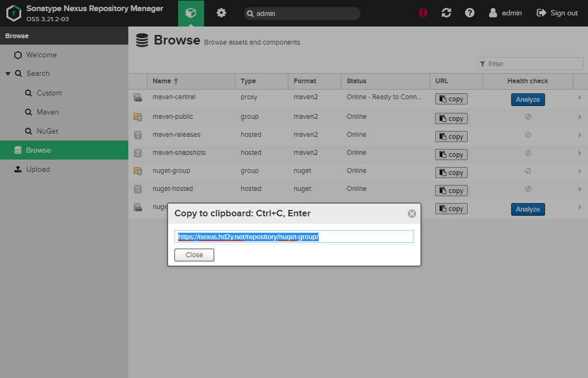
Task: Click maven-snapshots health check unavailable icon
Action: click(x=528, y=153)
